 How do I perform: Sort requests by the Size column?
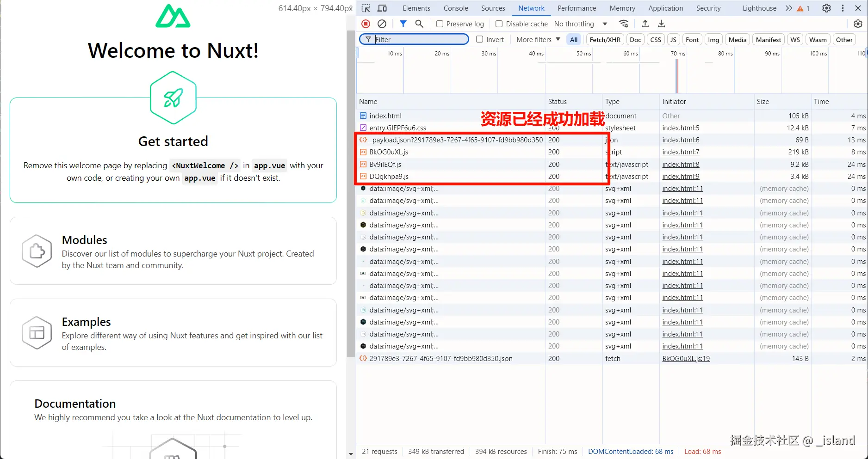tap(783, 102)
